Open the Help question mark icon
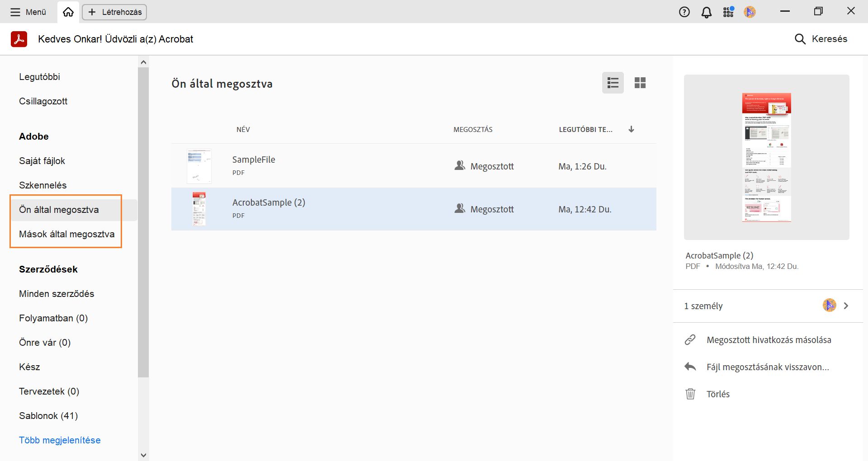Viewport: 868px width, 461px height. [684, 12]
